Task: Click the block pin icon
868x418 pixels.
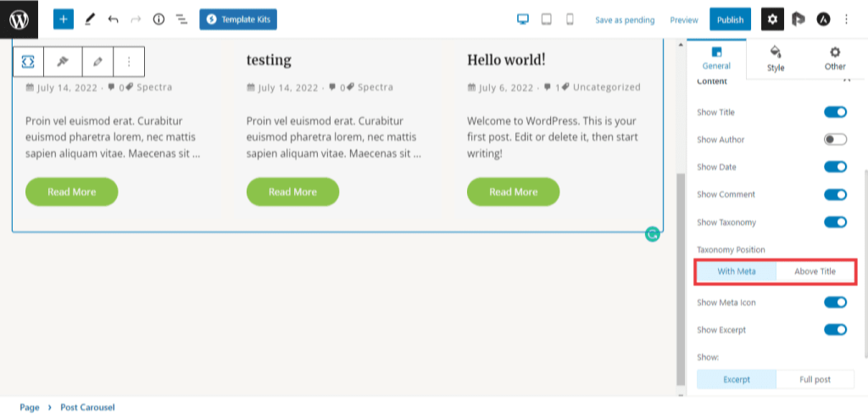Action: (62, 62)
